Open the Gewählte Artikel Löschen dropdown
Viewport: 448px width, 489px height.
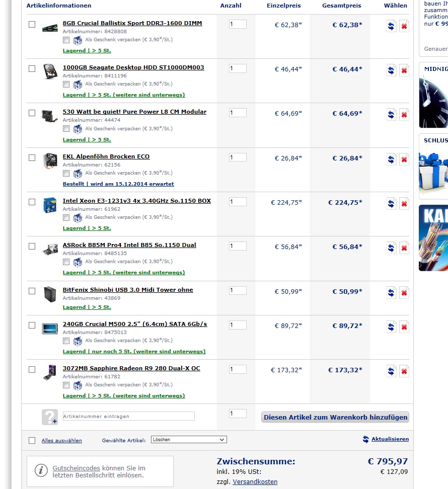189,440
